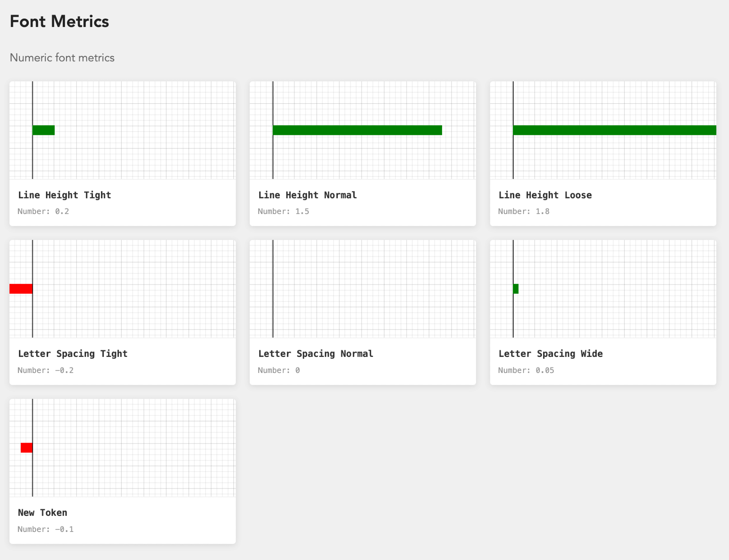The image size is (729, 560).
Task: Select the Letter Spacing Wide title
Action: 550,354
